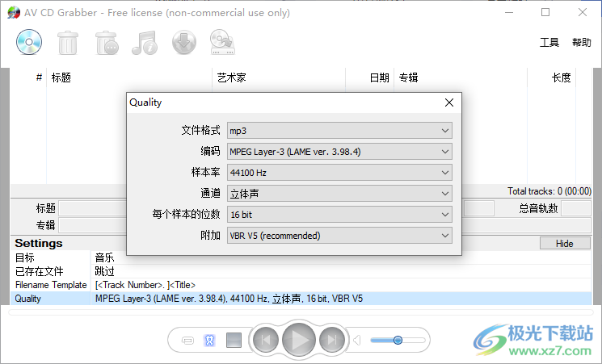Viewport: 602px width, 364px height.
Task: Click the 长度 column header
Action: 552,77
